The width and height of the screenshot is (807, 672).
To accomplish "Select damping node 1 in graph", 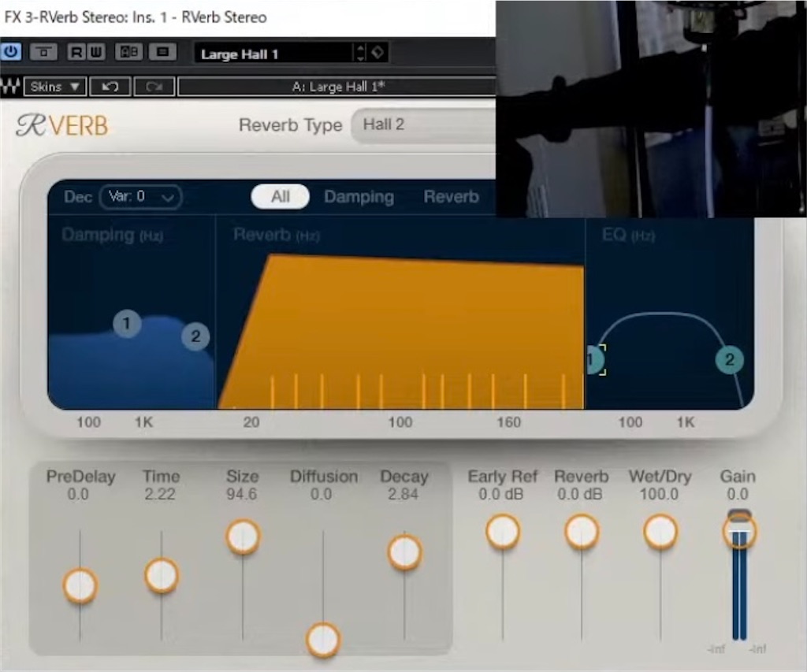I will [x=127, y=323].
